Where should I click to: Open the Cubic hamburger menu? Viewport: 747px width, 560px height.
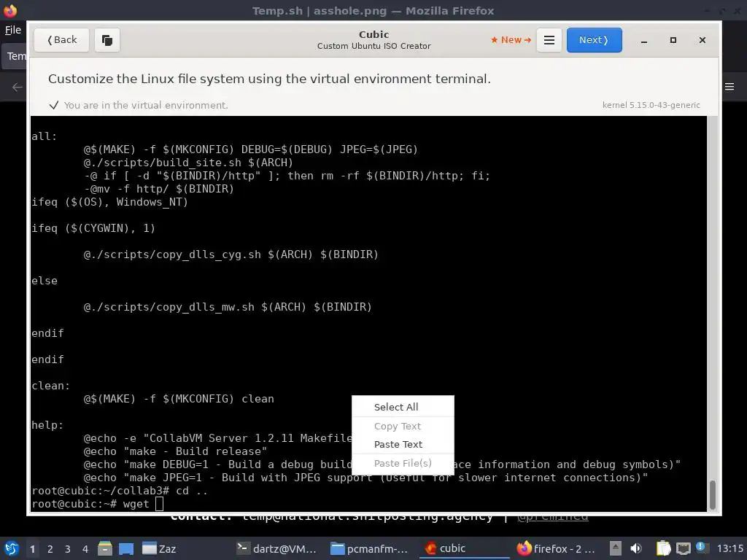click(x=549, y=40)
